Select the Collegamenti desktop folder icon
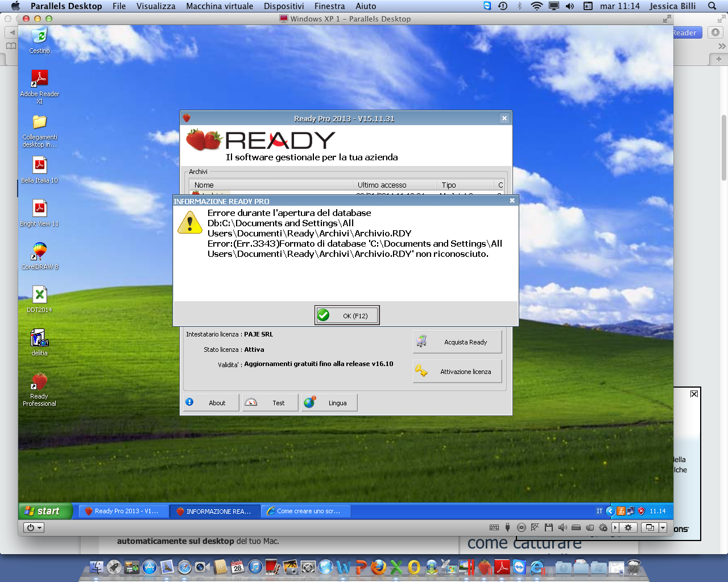The height and width of the screenshot is (582, 728). (x=40, y=131)
